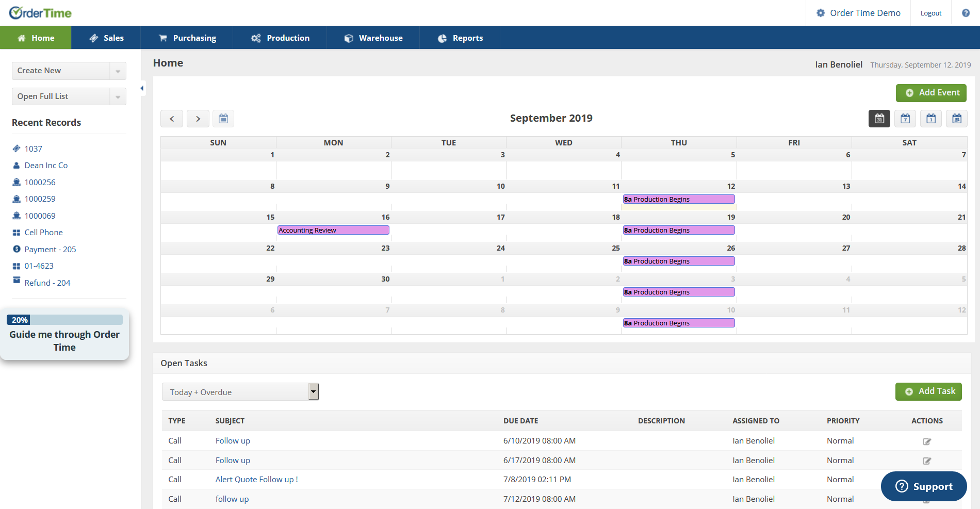Image resolution: width=980 pixels, height=509 pixels.
Task: Click the Add Event button
Action: pos(931,93)
